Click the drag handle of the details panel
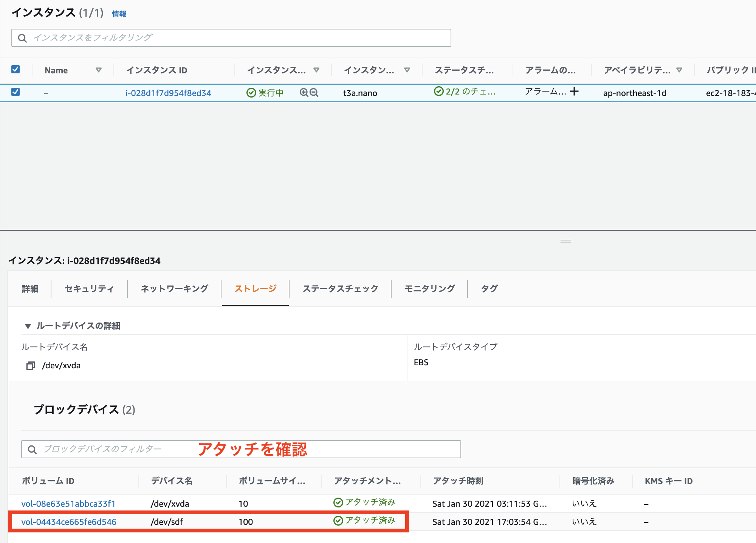Image resolution: width=756 pixels, height=543 pixels. tap(566, 241)
